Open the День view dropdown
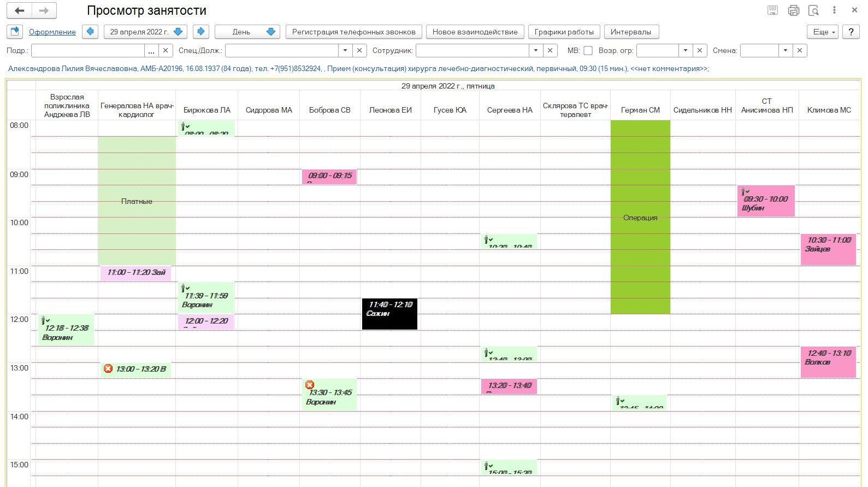This screenshot has width=868, height=487. point(247,32)
